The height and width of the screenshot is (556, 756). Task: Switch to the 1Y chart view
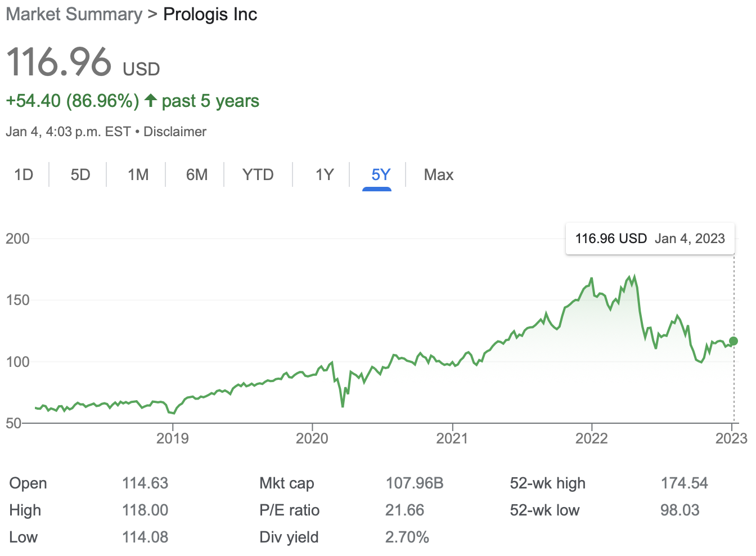point(325,175)
